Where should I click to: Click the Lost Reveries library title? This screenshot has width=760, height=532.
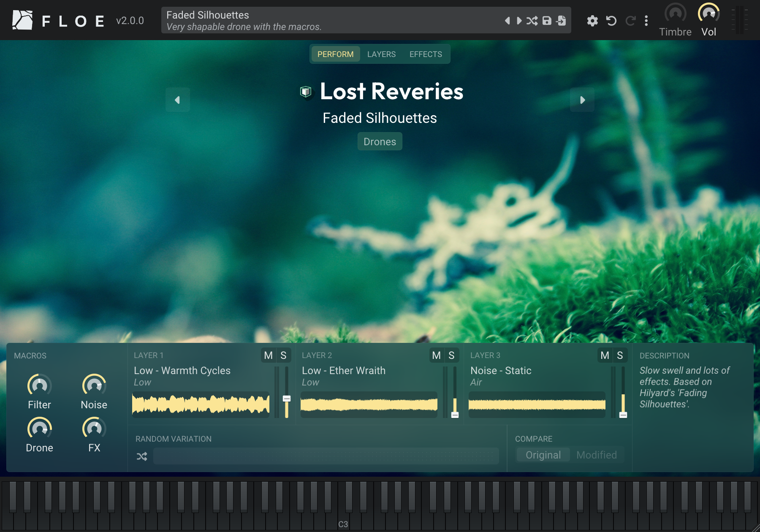pyautogui.click(x=391, y=91)
